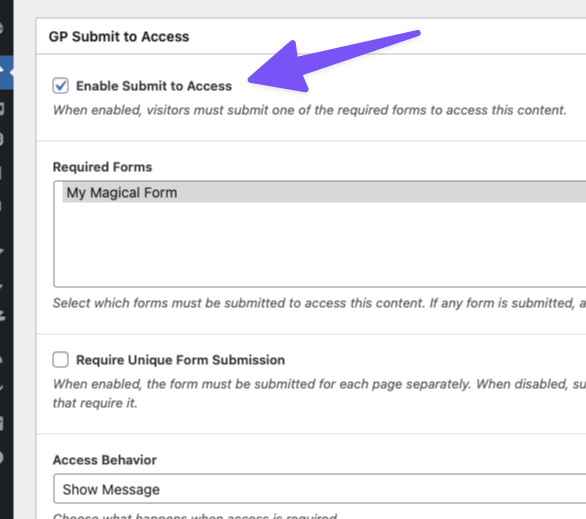Click empty space inside Required Forms list

(320, 245)
